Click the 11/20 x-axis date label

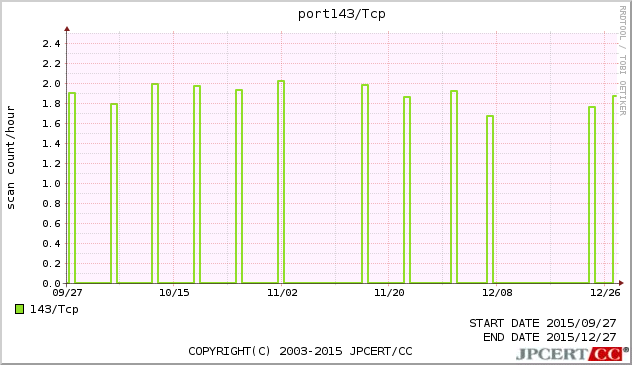tap(389, 292)
